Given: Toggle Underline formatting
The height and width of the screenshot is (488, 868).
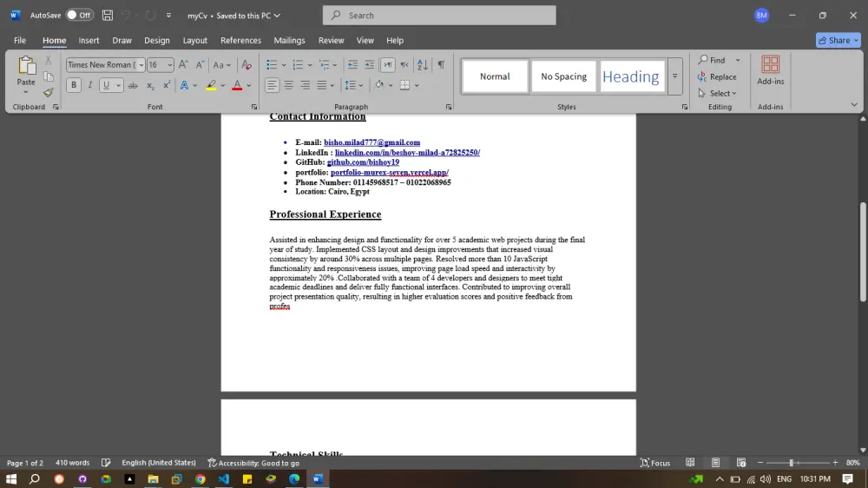Looking at the screenshot, I should click(106, 85).
